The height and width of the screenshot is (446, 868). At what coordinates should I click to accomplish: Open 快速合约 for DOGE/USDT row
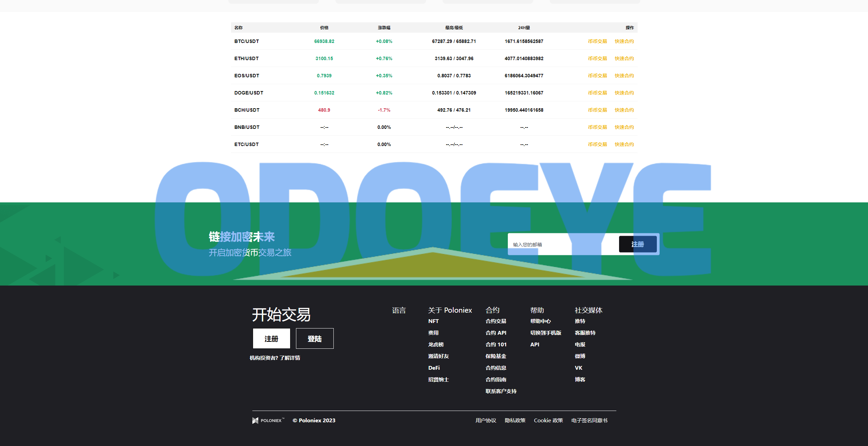coord(624,93)
